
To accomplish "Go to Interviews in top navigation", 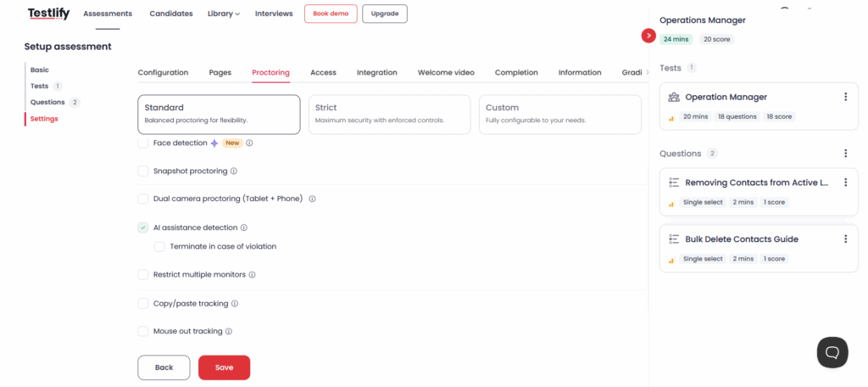I will (274, 14).
